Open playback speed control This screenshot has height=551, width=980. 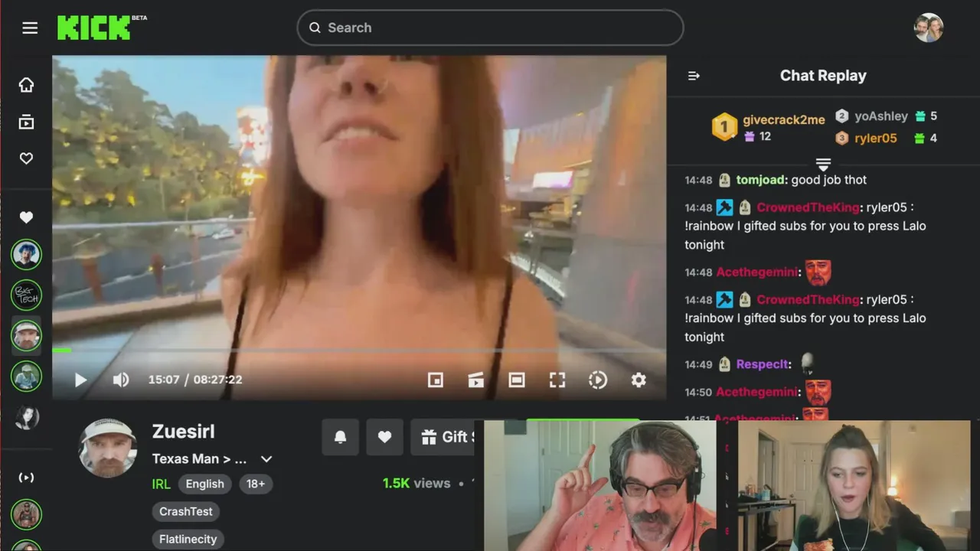[x=598, y=380]
